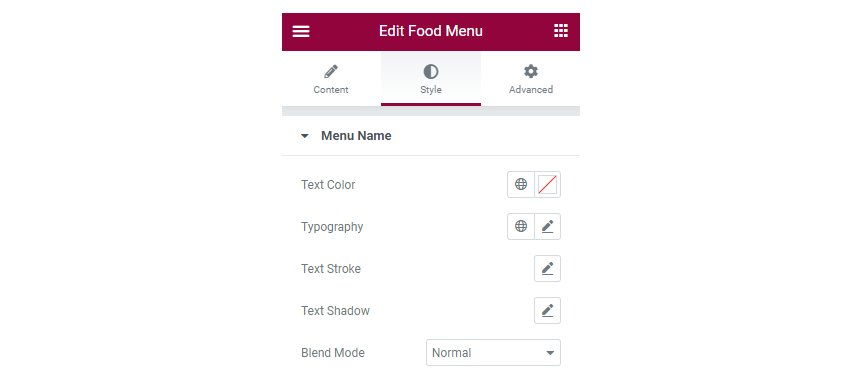This screenshot has height=380, width=860.
Task: Edit Text Stroke with the pencil icon
Action: (x=547, y=268)
